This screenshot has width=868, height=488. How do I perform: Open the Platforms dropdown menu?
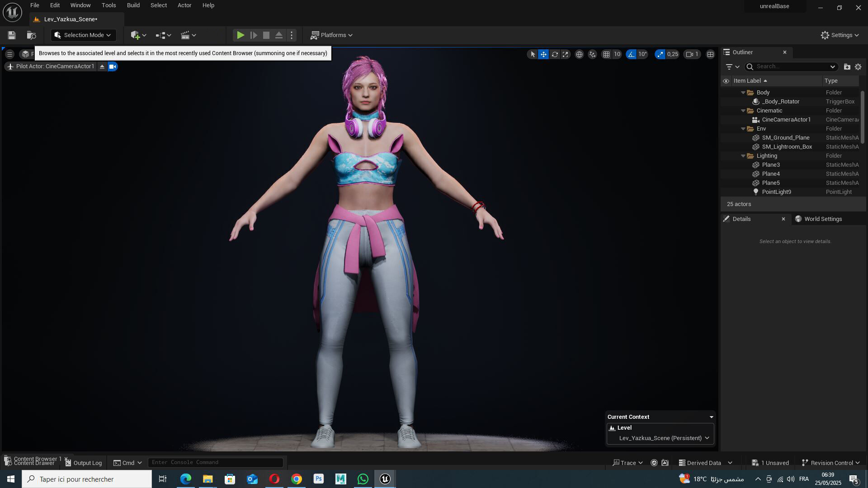pos(332,35)
